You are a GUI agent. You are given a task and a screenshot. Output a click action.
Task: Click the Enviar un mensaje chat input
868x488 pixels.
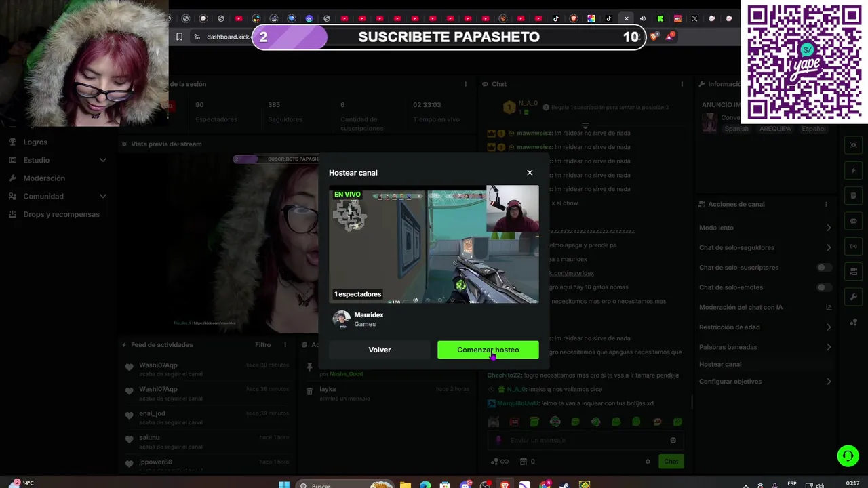pos(585,440)
